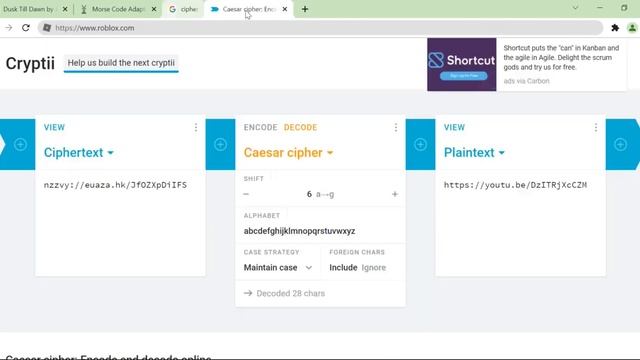The image size is (640, 360).
Task: Select the Caesar cipher browser tab
Action: point(248,9)
